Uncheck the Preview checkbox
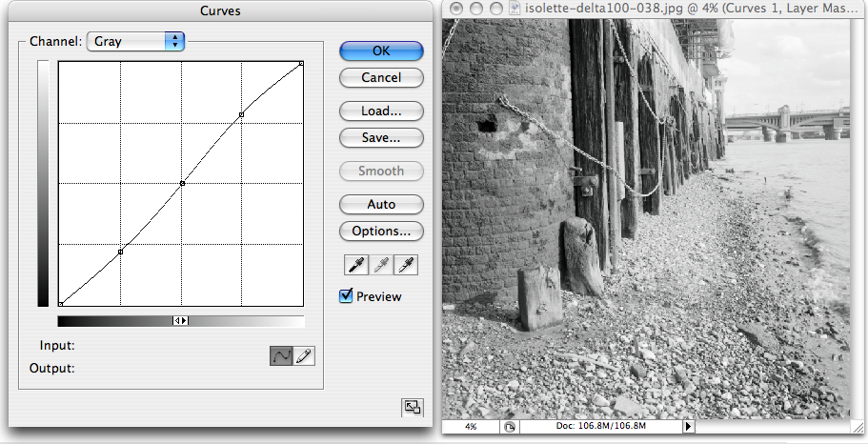This screenshot has height=444, width=868. pyautogui.click(x=346, y=295)
